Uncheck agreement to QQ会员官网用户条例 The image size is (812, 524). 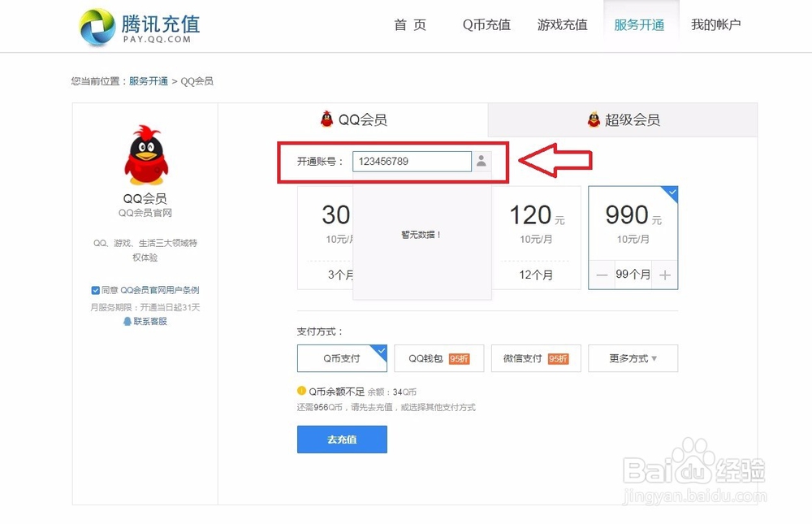95,289
